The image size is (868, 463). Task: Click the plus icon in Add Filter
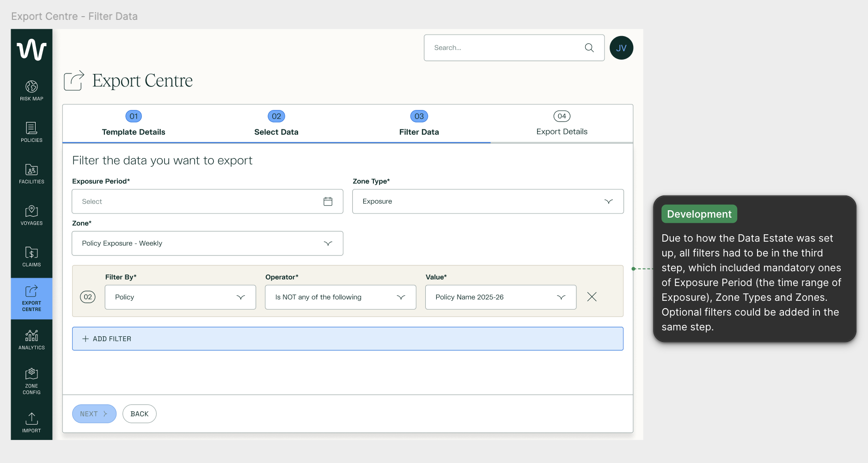86,339
